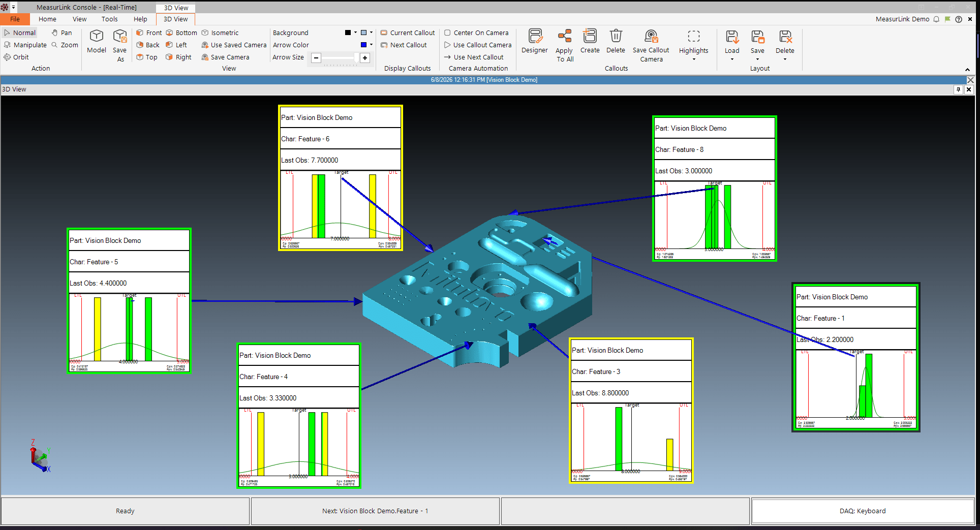Collapse the ribbon with chevron
This screenshot has width=980, height=530.
[x=967, y=70]
